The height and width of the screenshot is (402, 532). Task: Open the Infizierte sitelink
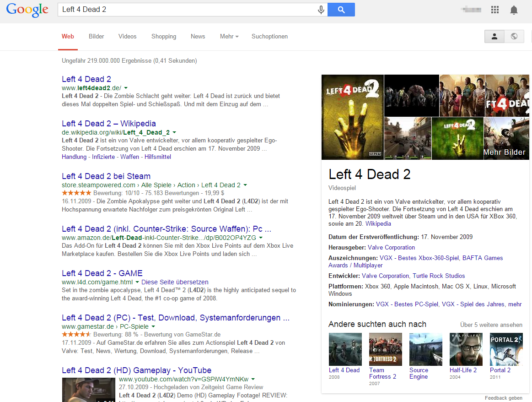point(103,157)
